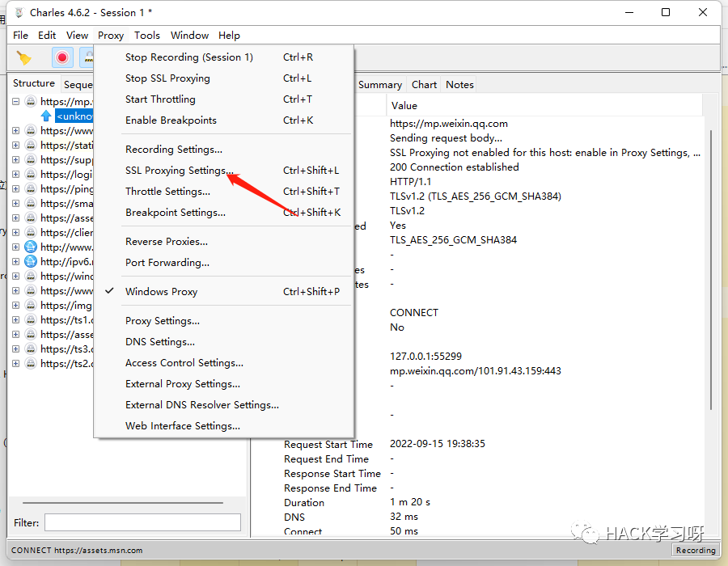Click the lock icon beside https://mp. host

pos(31,101)
